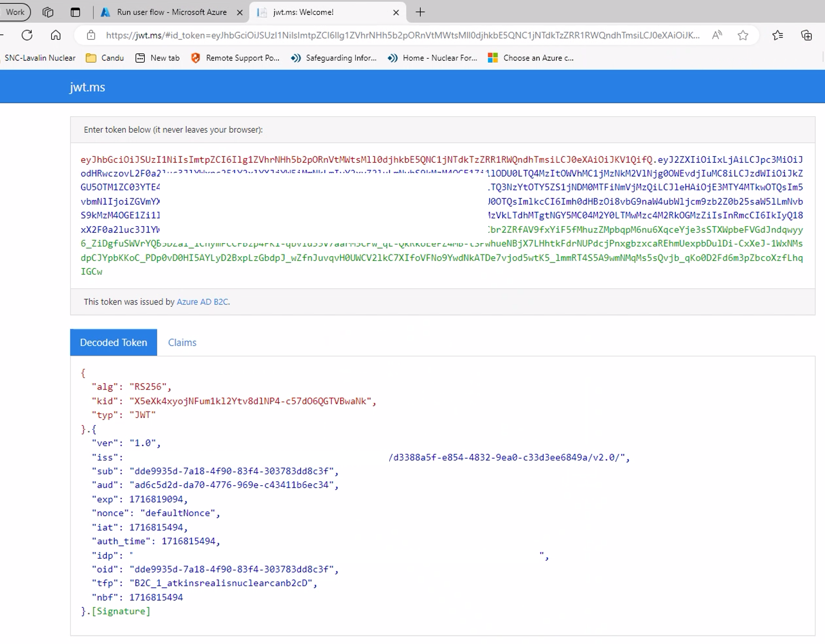
Task: Reload the page with the refresh icon
Action: tap(27, 35)
